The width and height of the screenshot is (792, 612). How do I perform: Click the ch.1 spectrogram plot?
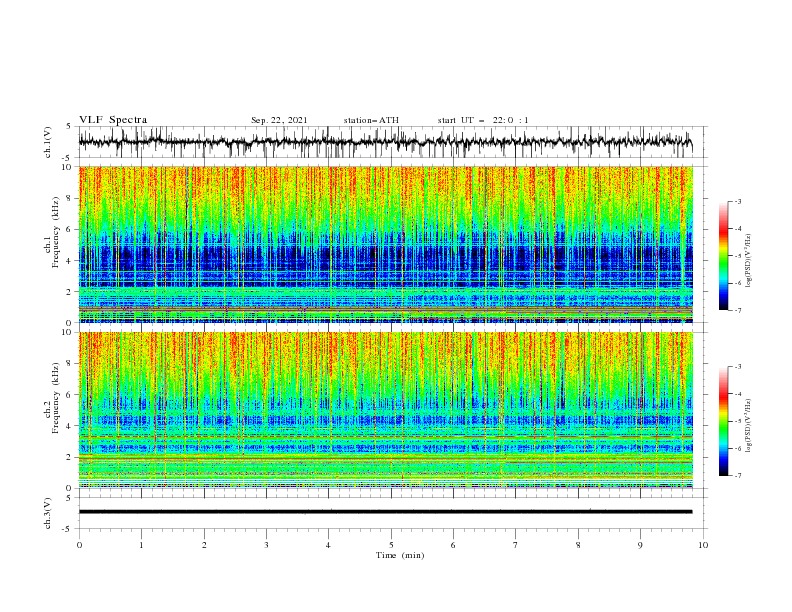386,244
